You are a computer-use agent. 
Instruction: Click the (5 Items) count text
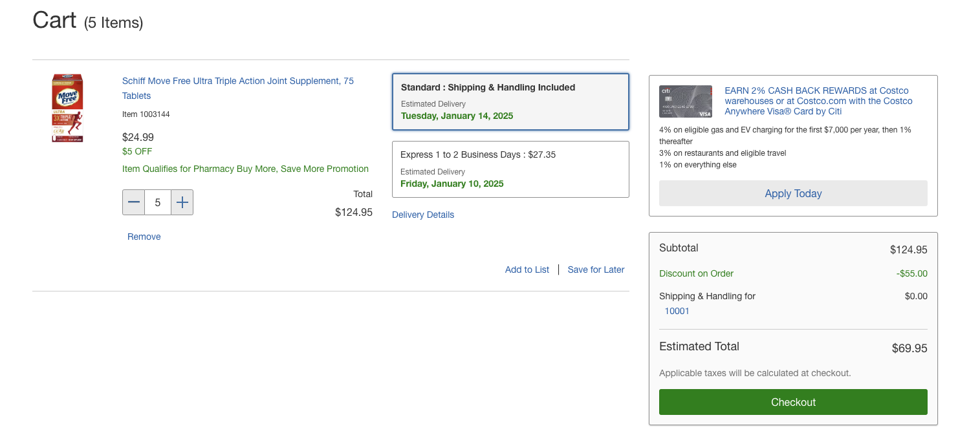(x=114, y=23)
